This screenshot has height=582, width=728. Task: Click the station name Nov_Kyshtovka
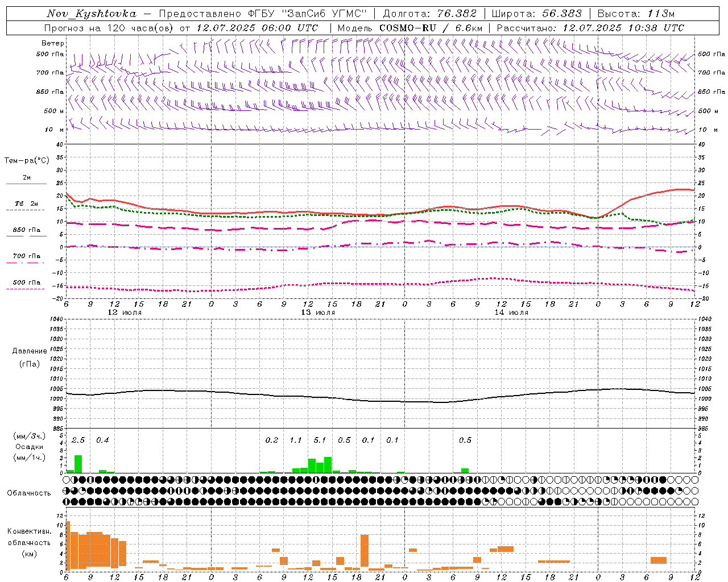[92, 14]
